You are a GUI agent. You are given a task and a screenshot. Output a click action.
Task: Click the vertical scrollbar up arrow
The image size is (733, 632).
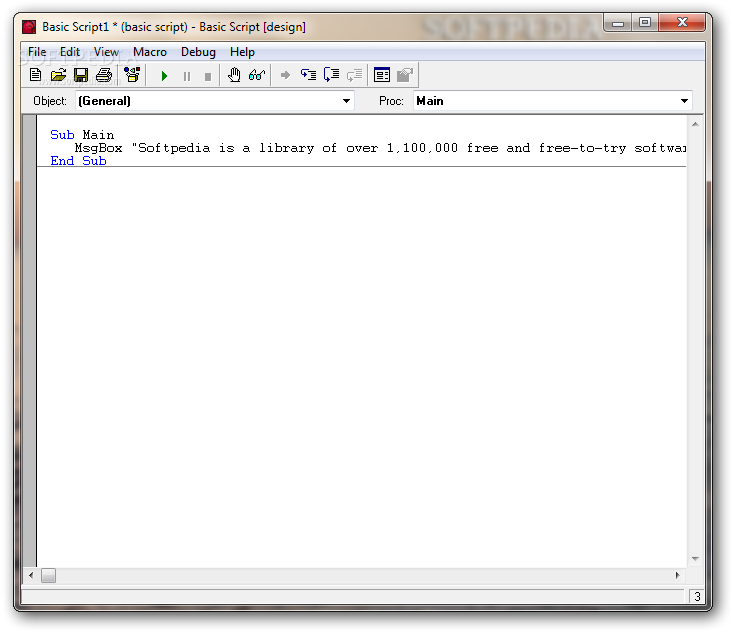coord(695,124)
